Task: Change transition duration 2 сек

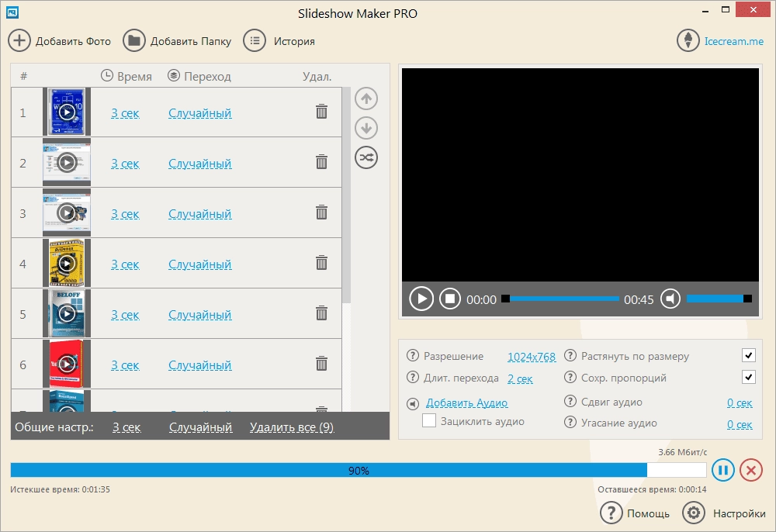Action: (520, 378)
